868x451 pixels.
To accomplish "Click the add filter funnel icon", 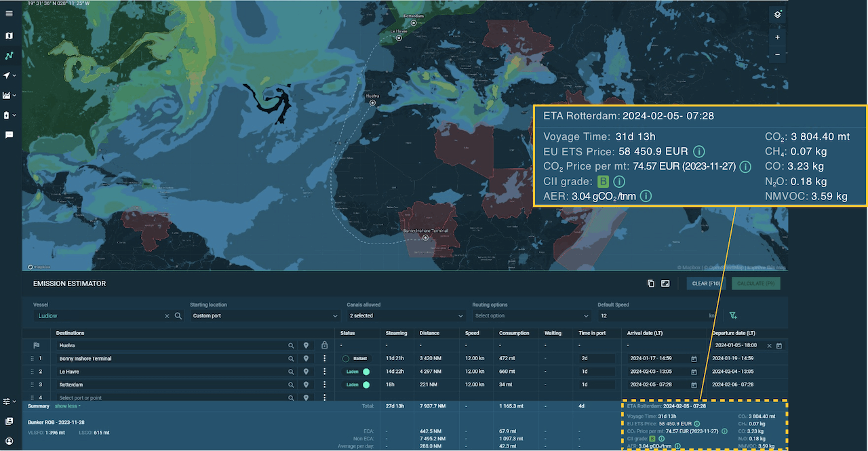I will point(733,315).
